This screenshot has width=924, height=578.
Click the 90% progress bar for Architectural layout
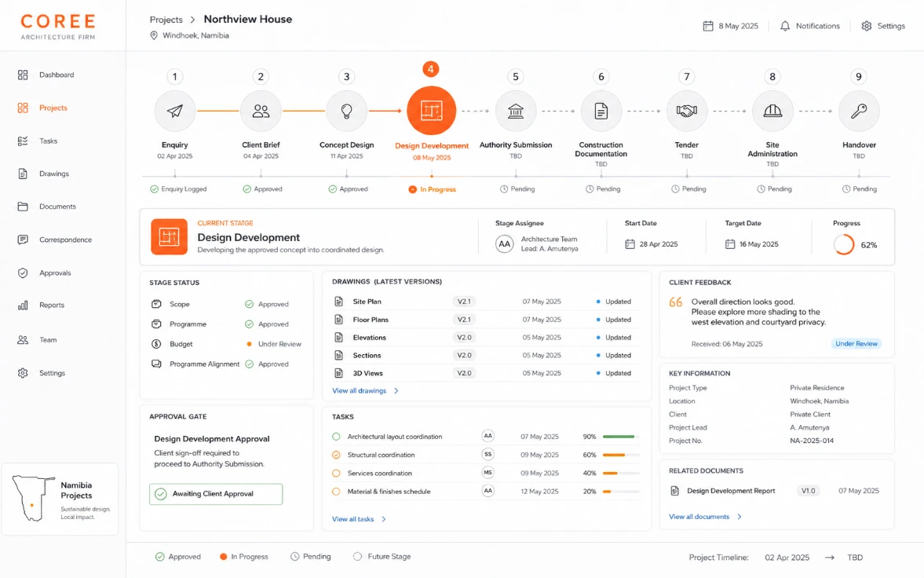coord(621,437)
